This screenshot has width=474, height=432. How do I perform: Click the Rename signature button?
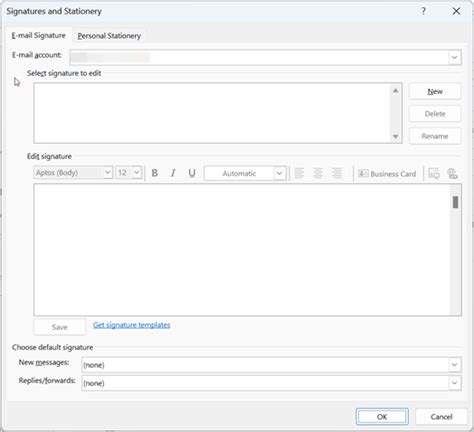pos(435,136)
